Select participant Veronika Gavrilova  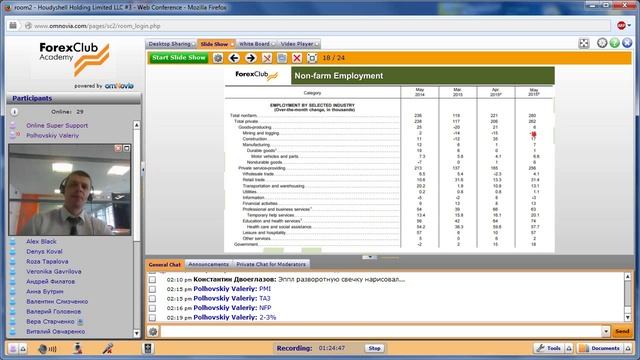pos(54,271)
